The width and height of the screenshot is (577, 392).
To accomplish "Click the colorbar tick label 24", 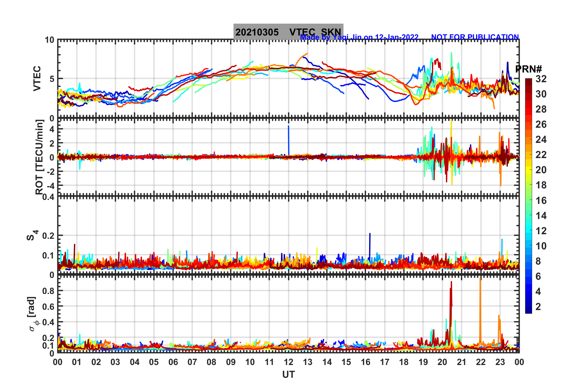I will [x=541, y=140].
